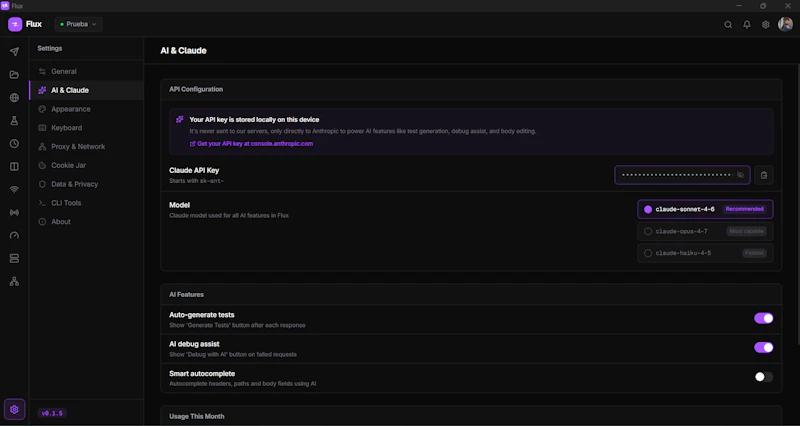Click the Usage This Month section header

(196, 416)
